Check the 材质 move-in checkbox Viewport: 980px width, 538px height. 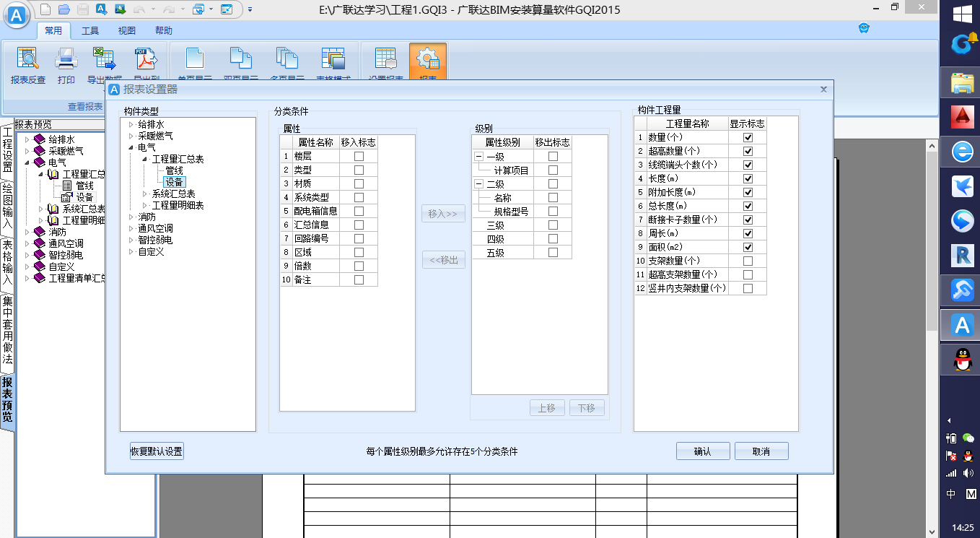359,183
